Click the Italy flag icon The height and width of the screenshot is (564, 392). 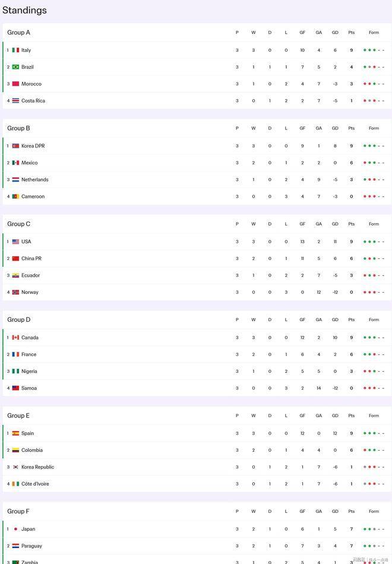[x=15, y=50]
